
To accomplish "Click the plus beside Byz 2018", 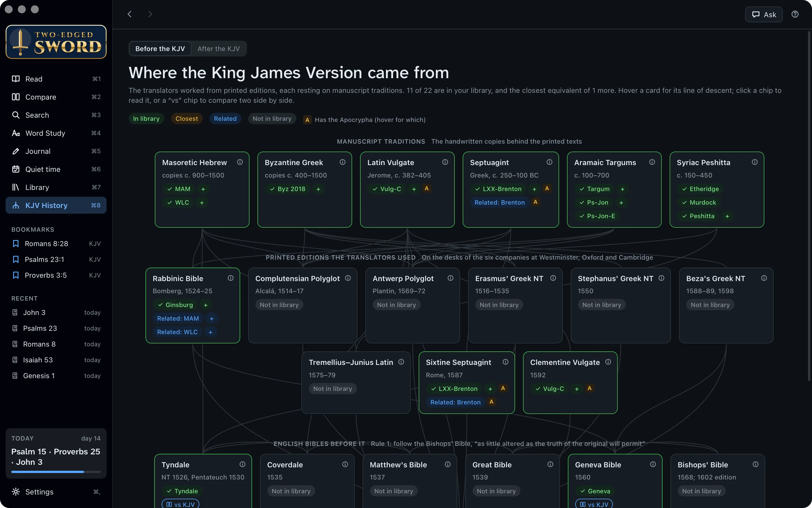I will pos(318,189).
